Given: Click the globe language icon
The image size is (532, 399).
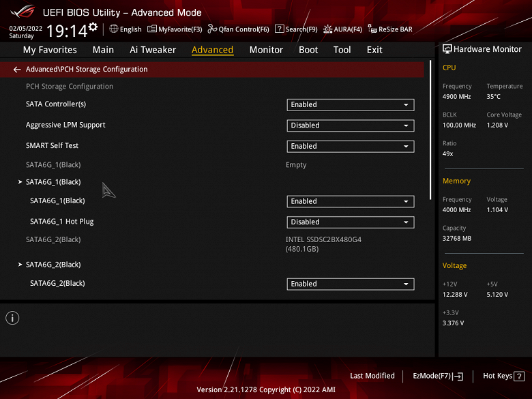Looking at the screenshot, I should click(114, 29).
